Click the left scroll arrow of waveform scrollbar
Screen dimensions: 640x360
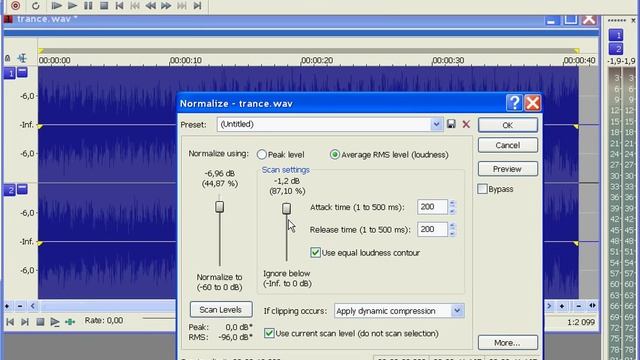pyautogui.click(x=33, y=306)
